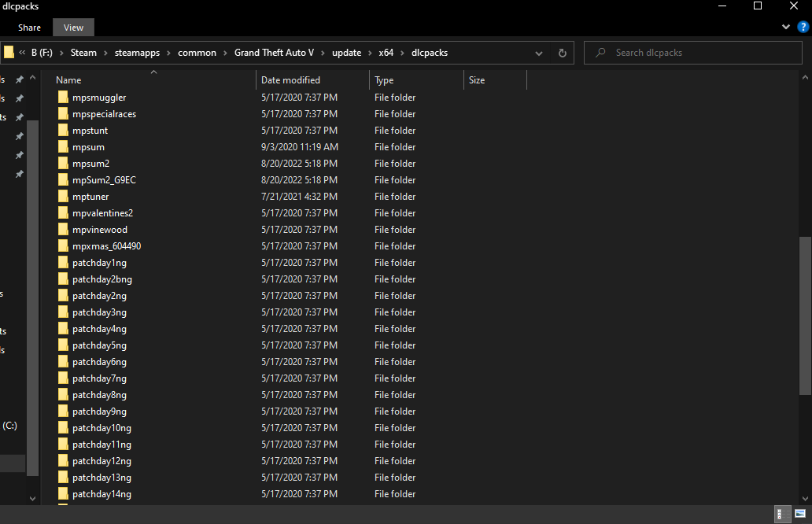Select the mpSum2_G9EC folder icon
The height and width of the screenshot is (524, 812).
click(x=63, y=180)
